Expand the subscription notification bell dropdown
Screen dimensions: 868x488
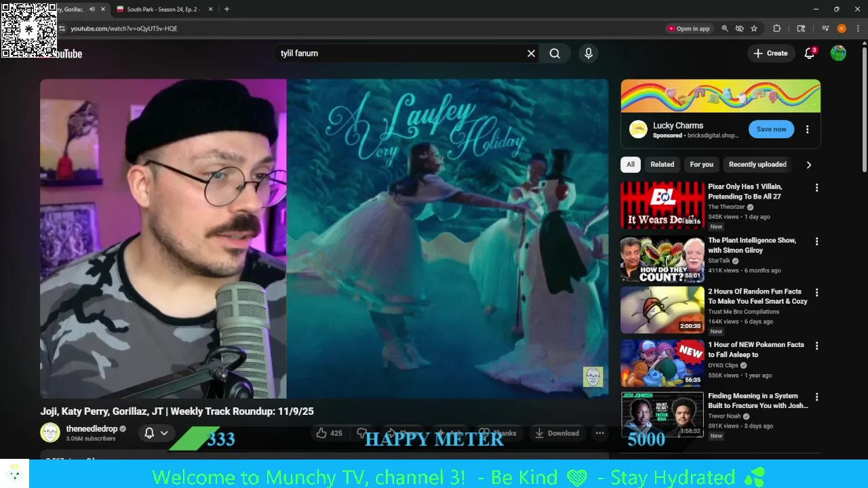pyautogui.click(x=156, y=433)
